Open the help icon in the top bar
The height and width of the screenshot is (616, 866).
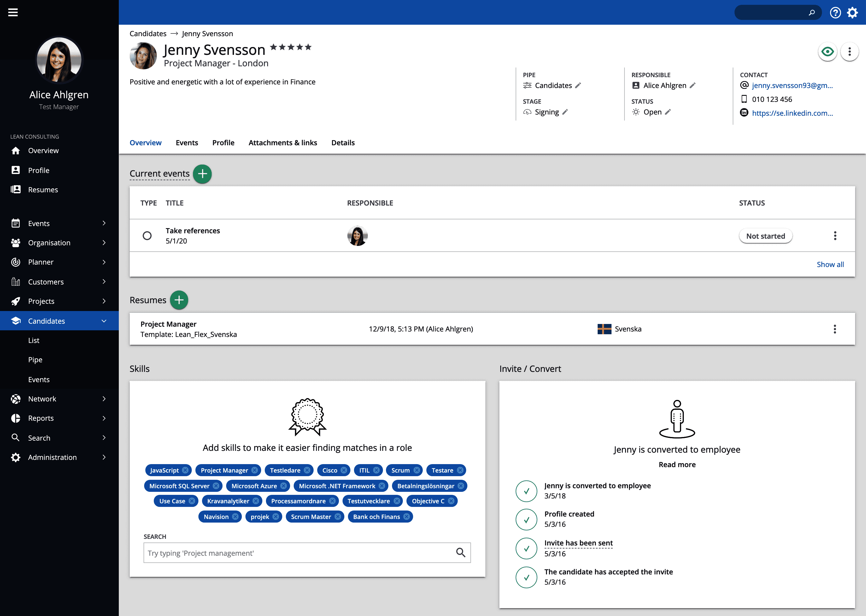835,12
